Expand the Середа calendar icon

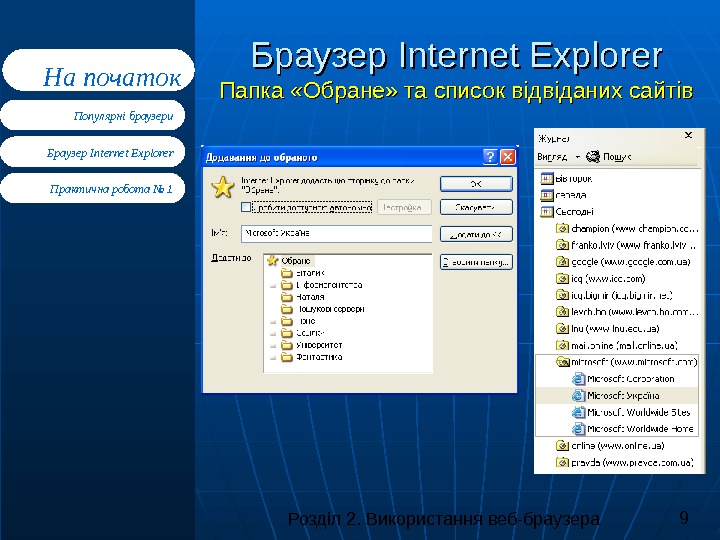547,195
